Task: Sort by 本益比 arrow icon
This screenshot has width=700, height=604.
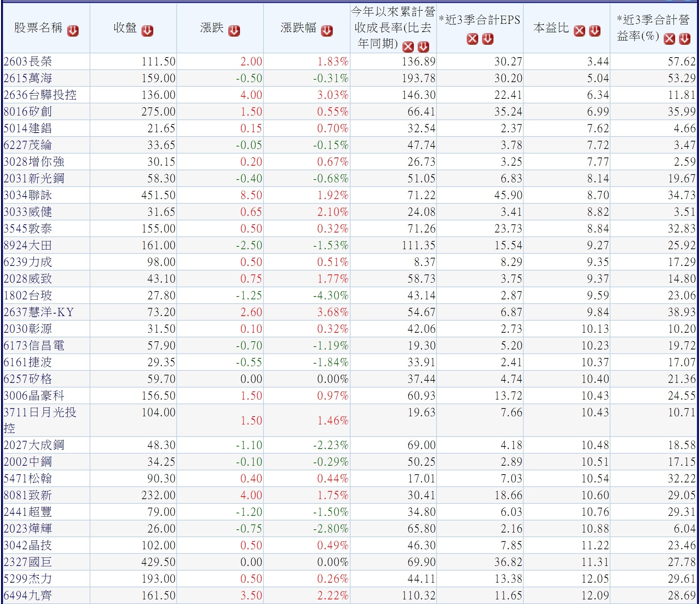Action: 594,31
